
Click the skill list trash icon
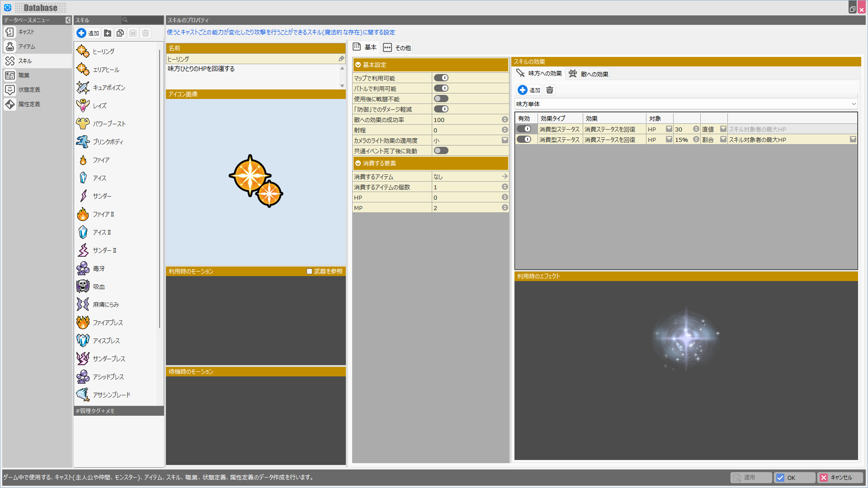pyautogui.click(x=146, y=33)
